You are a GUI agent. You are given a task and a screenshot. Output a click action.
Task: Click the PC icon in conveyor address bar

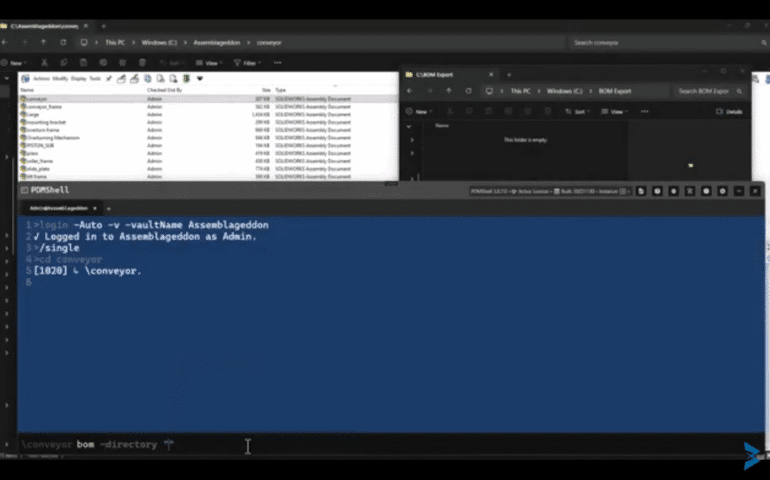pos(84,43)
